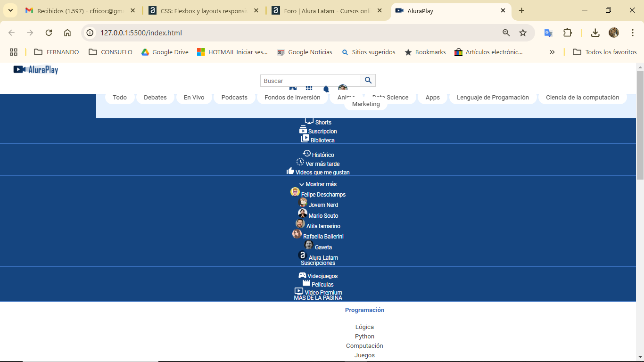The image size is (644, 362).
Task: Open the Google Drive bookmark
Action: 165,52
